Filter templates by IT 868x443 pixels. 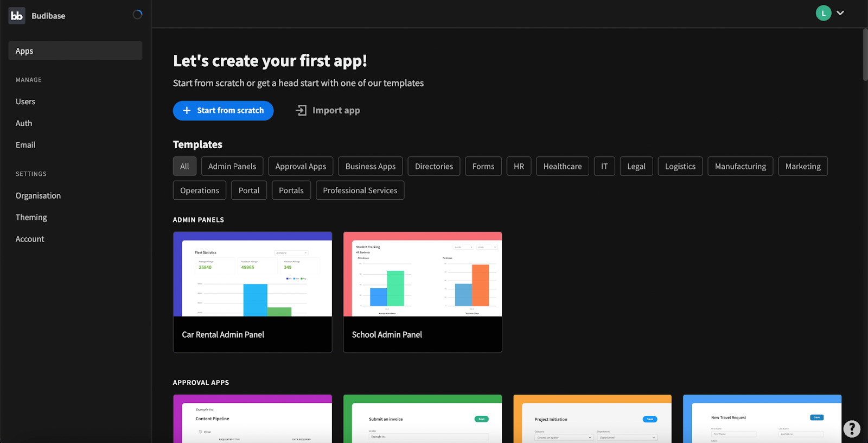604,167
